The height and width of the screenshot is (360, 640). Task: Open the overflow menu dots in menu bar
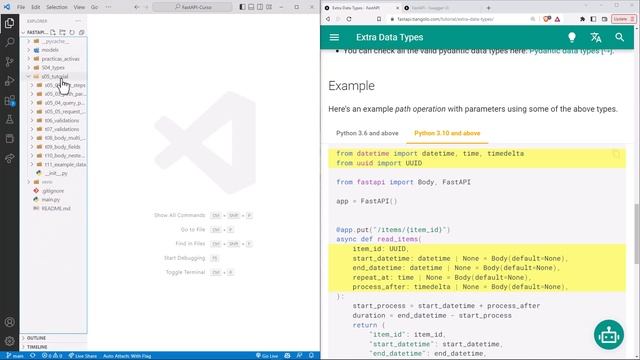click(108, 7)
